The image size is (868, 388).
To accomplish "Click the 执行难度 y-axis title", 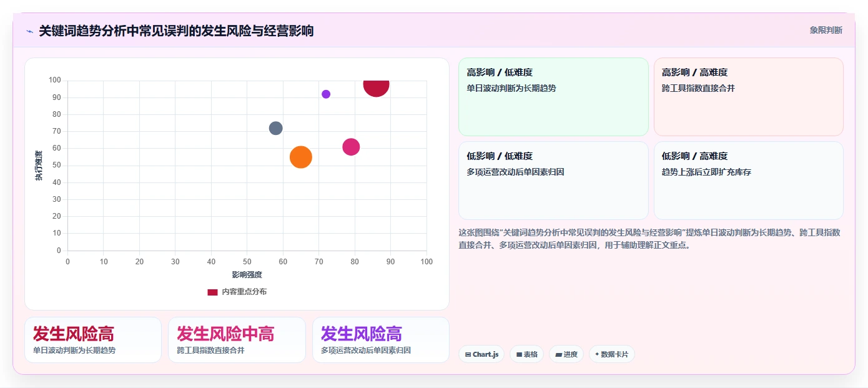I will pos(39,166).
